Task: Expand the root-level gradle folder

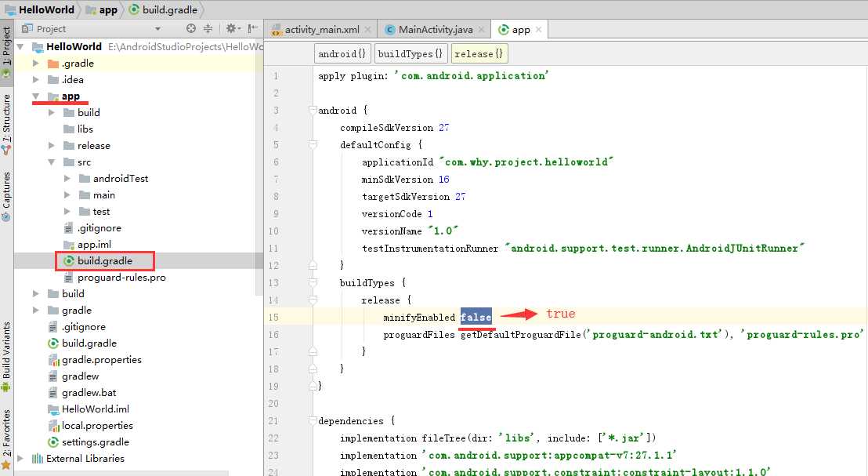Action: pyautogui.click(x=36, y=311)
